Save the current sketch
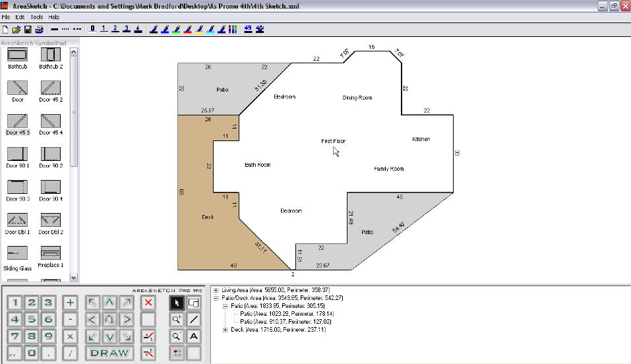Viewport: 631px width, 364px height. coord(28,29)
